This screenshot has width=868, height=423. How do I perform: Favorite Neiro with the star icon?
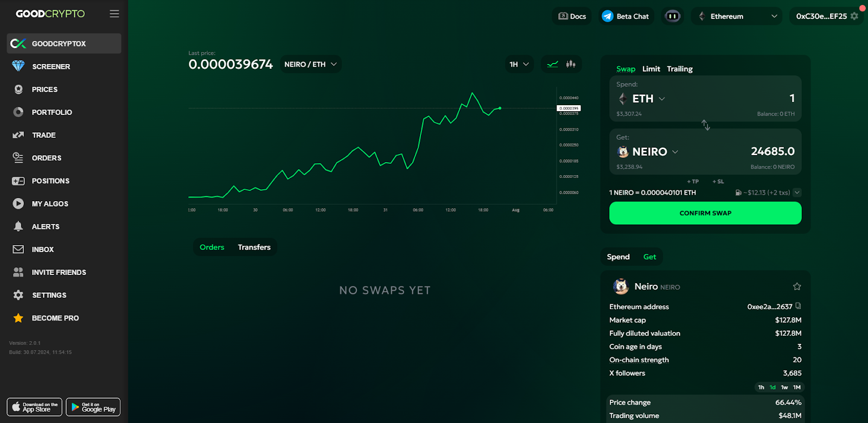coord(797,286)
